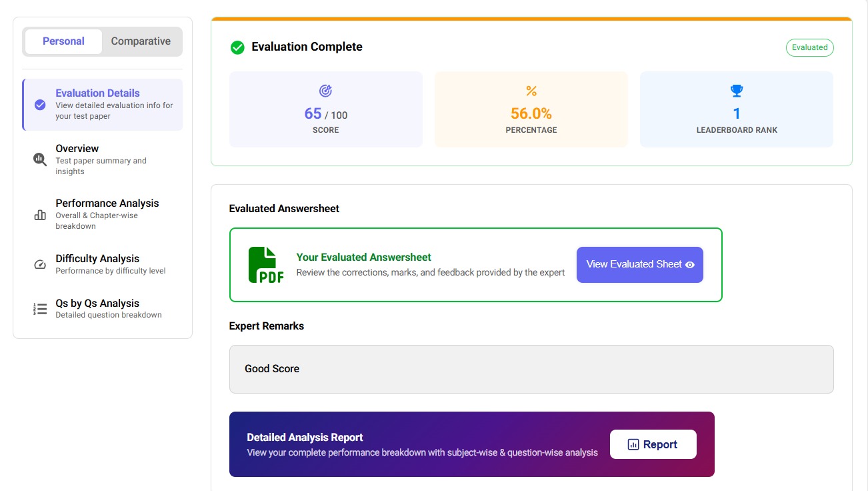
Task: Open the Overview section
Action: coord(103,159)
